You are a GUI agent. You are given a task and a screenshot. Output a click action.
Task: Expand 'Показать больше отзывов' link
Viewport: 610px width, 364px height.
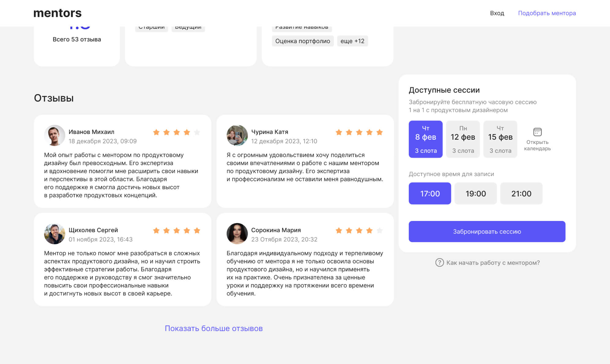pos(213,328)
